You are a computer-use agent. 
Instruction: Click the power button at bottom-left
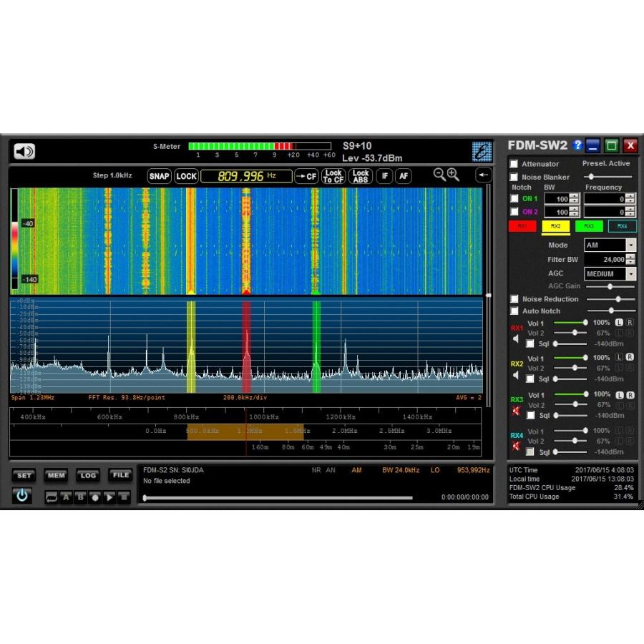tap(22, 494)
